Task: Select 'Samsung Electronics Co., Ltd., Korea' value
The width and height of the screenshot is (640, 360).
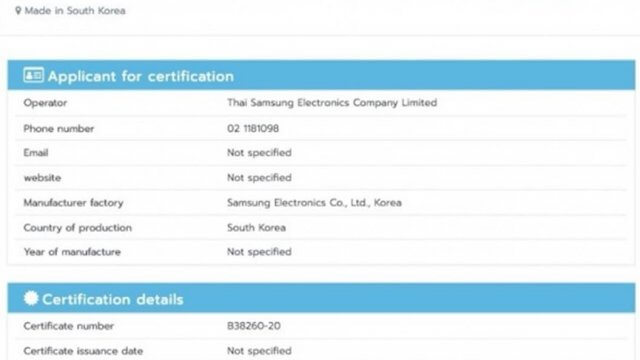Action: tap(314, 203)
